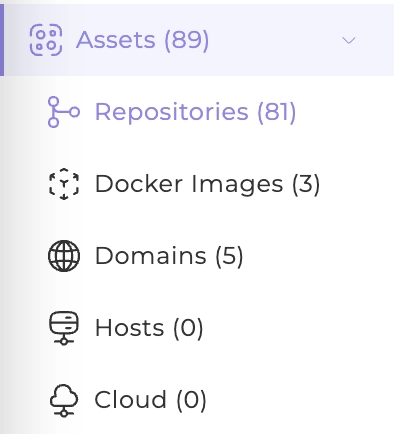Click the (0) count next to Cloud
This screenshot has height=434, width=398.
[x=191, y=400]
